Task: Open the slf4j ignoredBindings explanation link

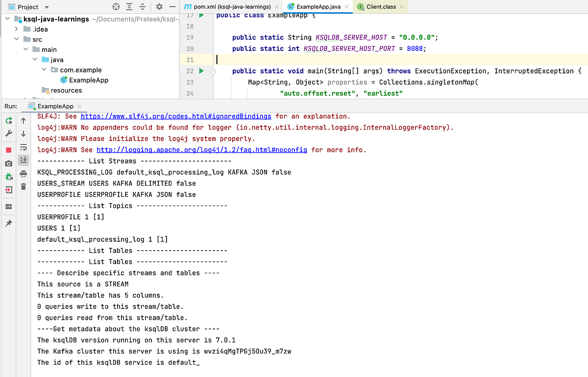Action: pyautogui.click(x=175, y=116)
